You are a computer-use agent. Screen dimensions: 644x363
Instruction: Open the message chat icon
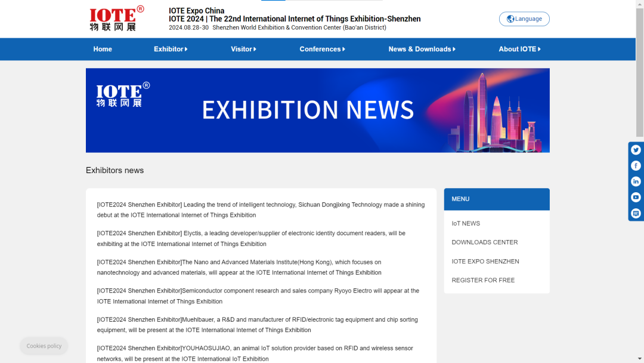pyautogui.click(x=636, y=213)
